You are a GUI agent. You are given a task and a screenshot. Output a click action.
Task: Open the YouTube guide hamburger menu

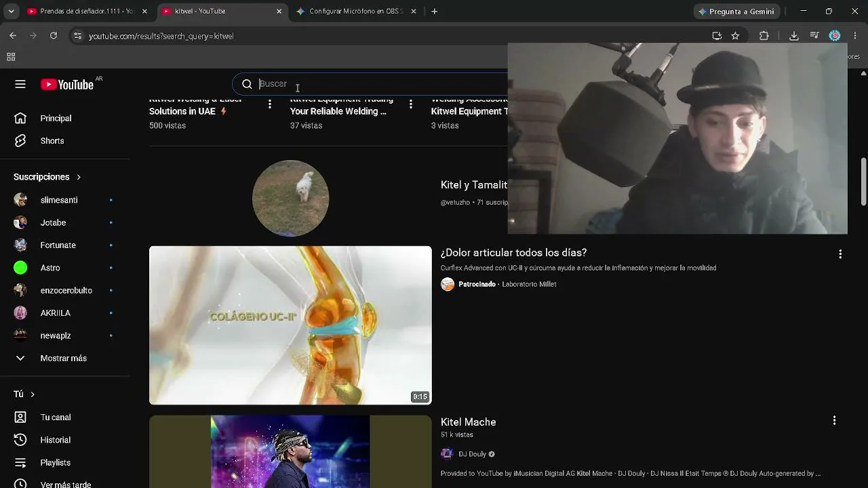pyautogui.click(x=20, y=84)
